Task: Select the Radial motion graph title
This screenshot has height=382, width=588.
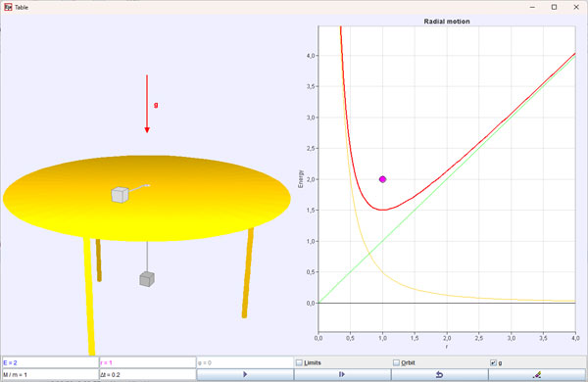Action: click(447, 22)
